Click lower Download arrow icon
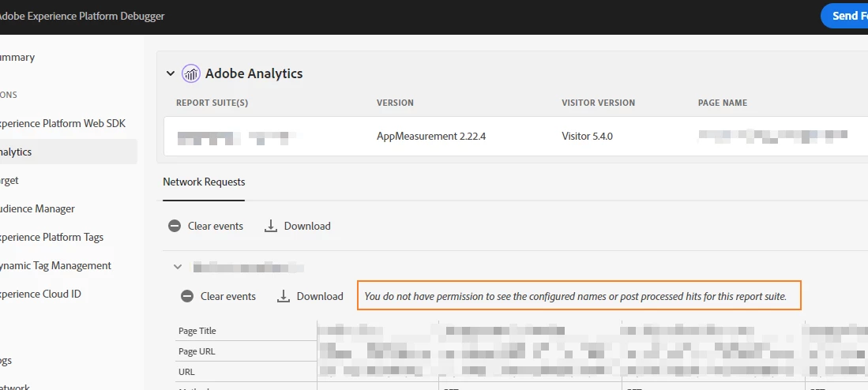This screenshot has height=390, width=868. point(284,296)
